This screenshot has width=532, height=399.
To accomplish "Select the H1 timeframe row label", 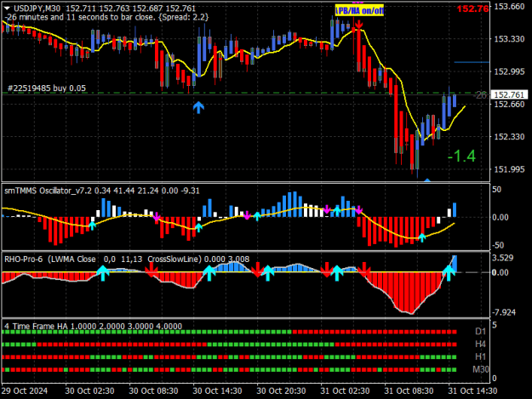I will (480, 356).
